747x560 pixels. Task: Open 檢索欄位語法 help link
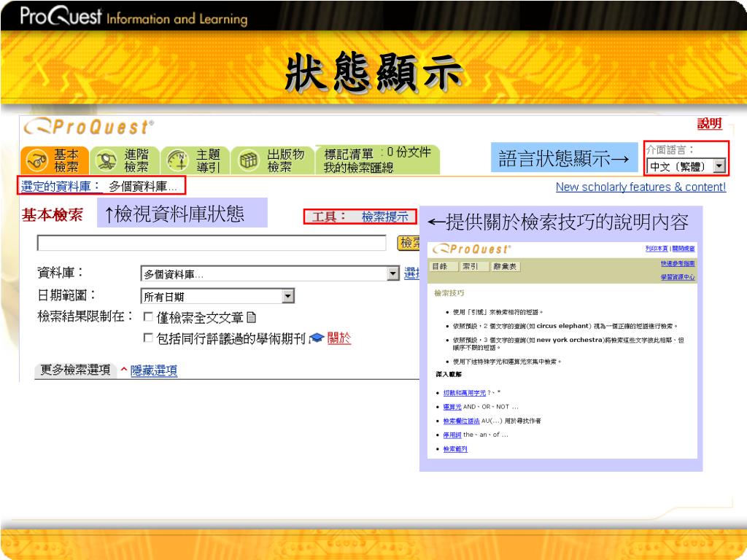[x=461, y=421]
